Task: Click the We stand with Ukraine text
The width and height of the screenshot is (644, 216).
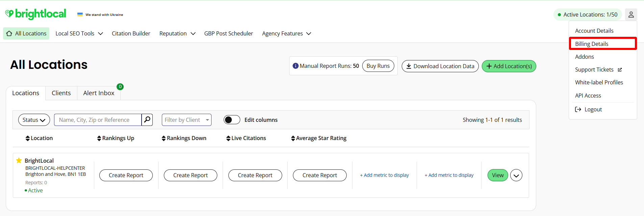Action: [x=104, y=15]
